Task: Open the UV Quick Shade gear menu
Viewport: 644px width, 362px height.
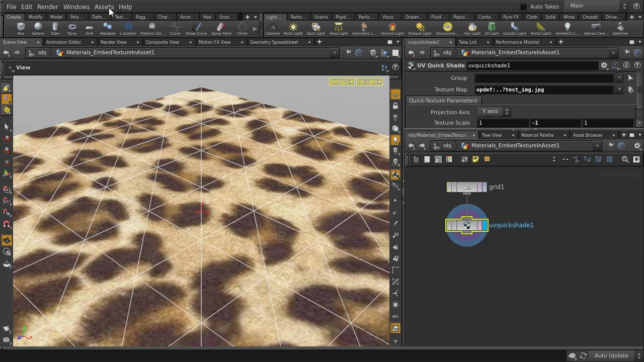Action: pos(604,65)
